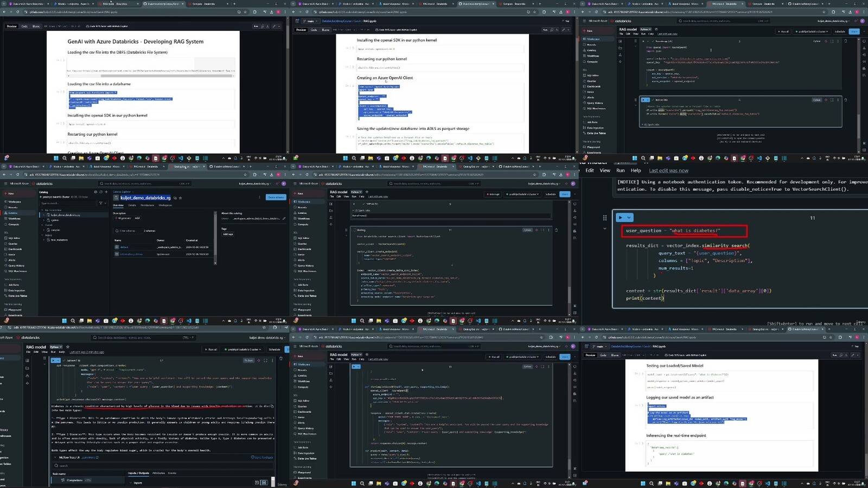Open Query History in the Catalog Explorer window sidebar
The image size is (868, 488).
[15, 265]
